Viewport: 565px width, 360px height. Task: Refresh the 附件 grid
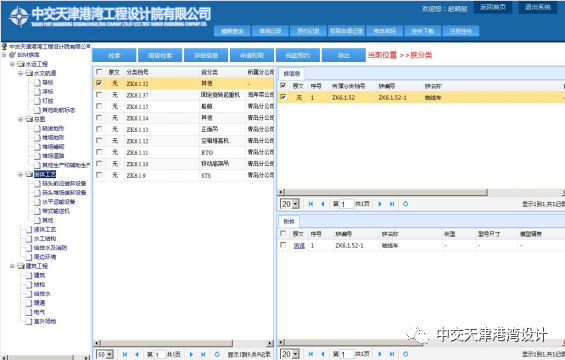coord(406,354)
